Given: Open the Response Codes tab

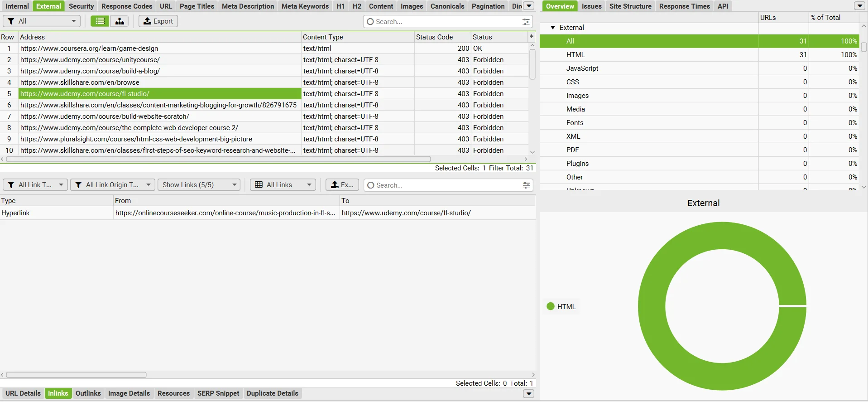Looking at the screenshot, I should 127,6.
